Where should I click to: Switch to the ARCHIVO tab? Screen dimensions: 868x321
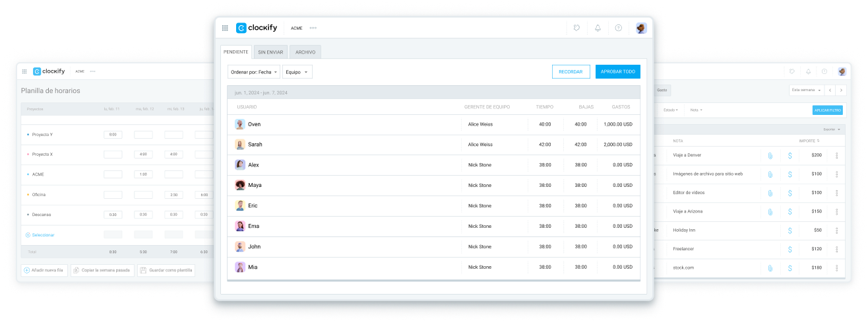[x=305, y=52]
